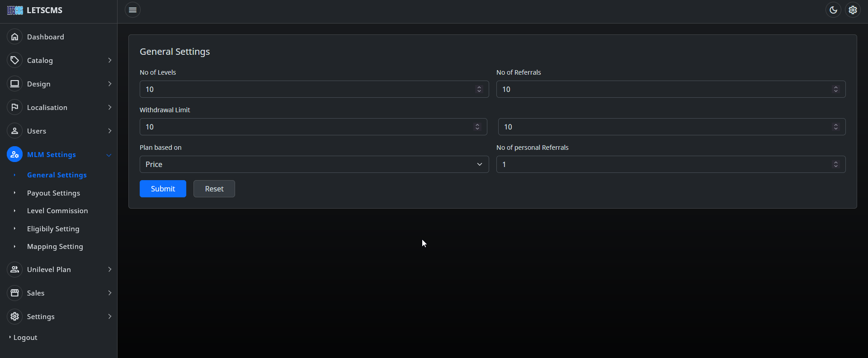Go to Level Commission settings
Image resolution: width=868 pixels, height=358 pixels.
57,211
